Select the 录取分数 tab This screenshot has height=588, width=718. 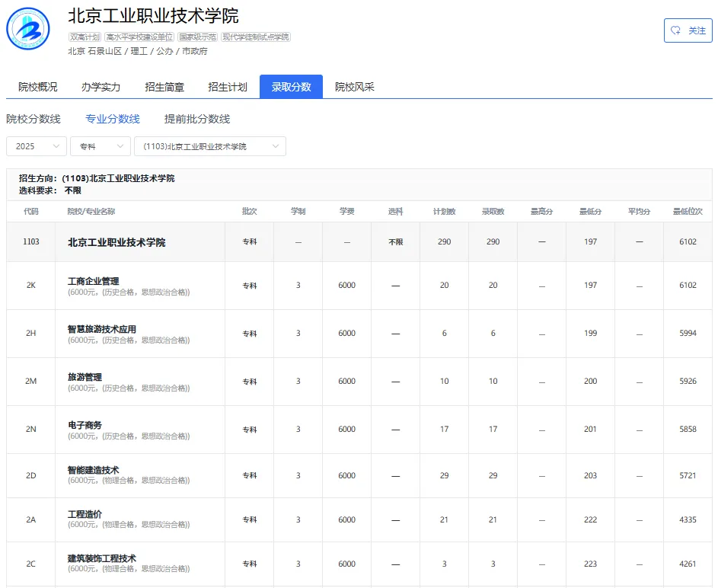coord(291,87)
